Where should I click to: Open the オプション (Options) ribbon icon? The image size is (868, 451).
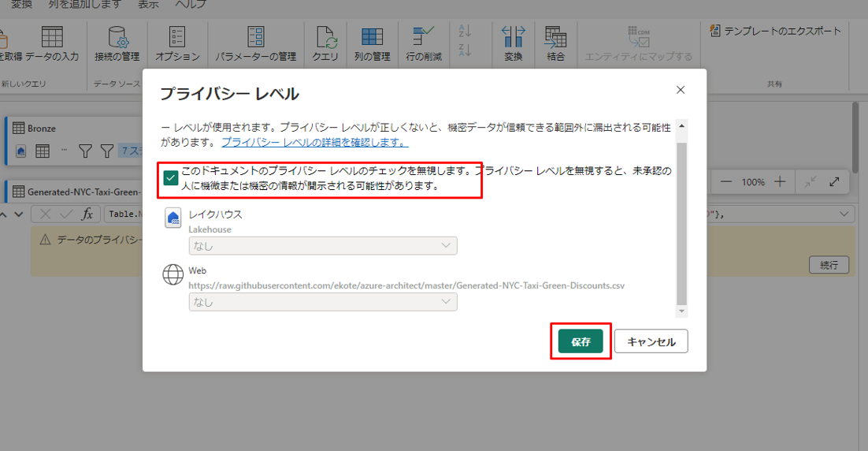point(177,37)
